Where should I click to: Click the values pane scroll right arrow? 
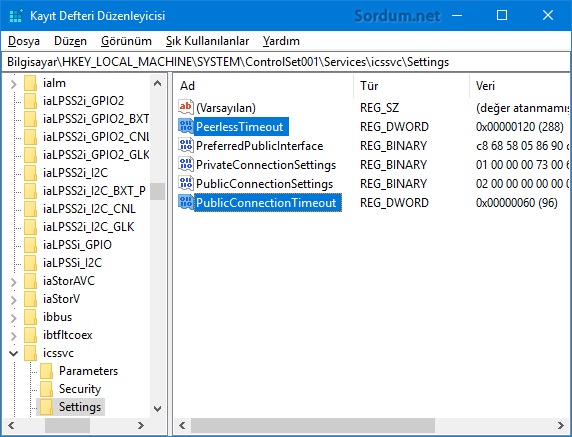pyautogui.click(x=561, y=425)
